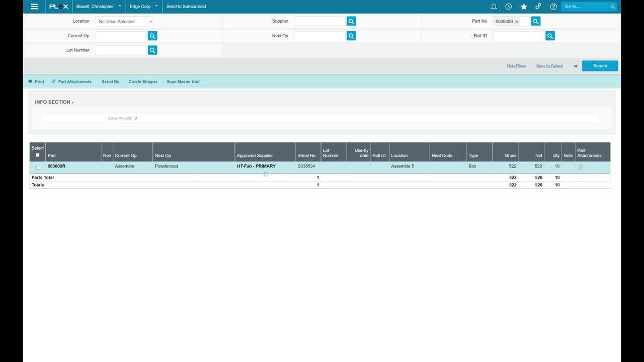This screenshot has height=362, width=644.
Task: Open the Location dropdown
Action: point(125,22)
